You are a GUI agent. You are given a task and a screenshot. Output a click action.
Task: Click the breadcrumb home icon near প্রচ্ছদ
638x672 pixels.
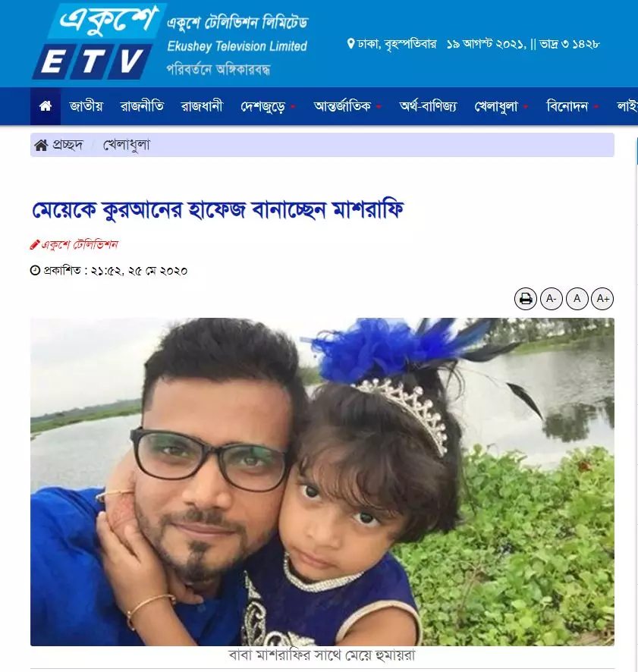41,146
